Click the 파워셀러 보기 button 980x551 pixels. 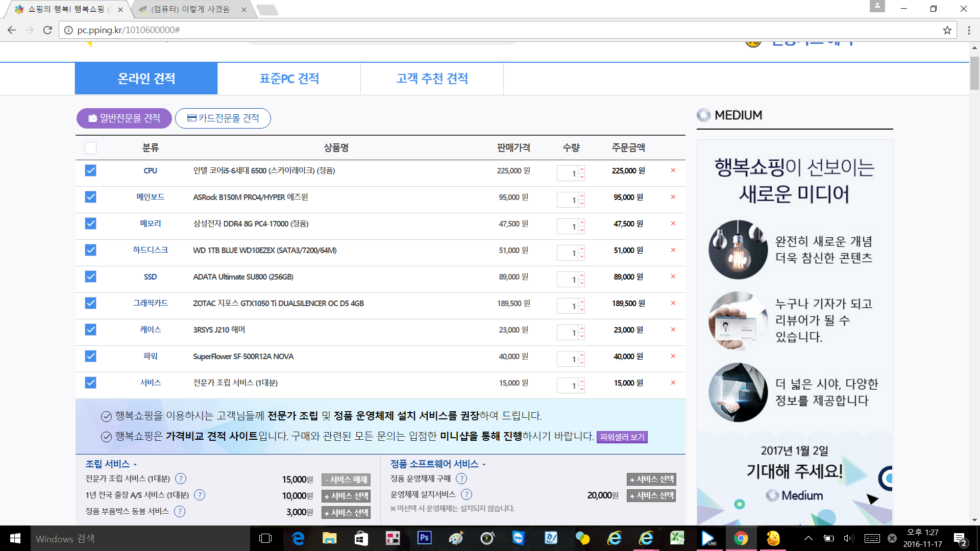[x=622, y=437]
